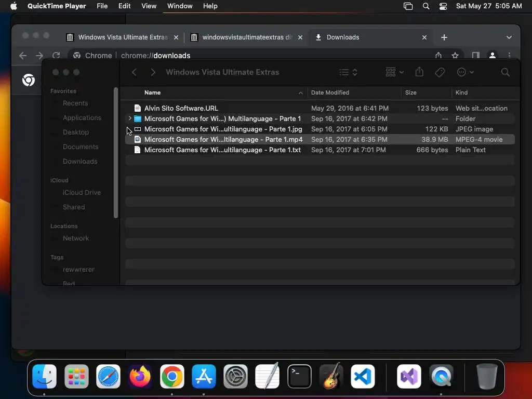This screenshot has width=532, height=399.
Task: Sort files by Date Modified
Action: [x=354, y=92]
